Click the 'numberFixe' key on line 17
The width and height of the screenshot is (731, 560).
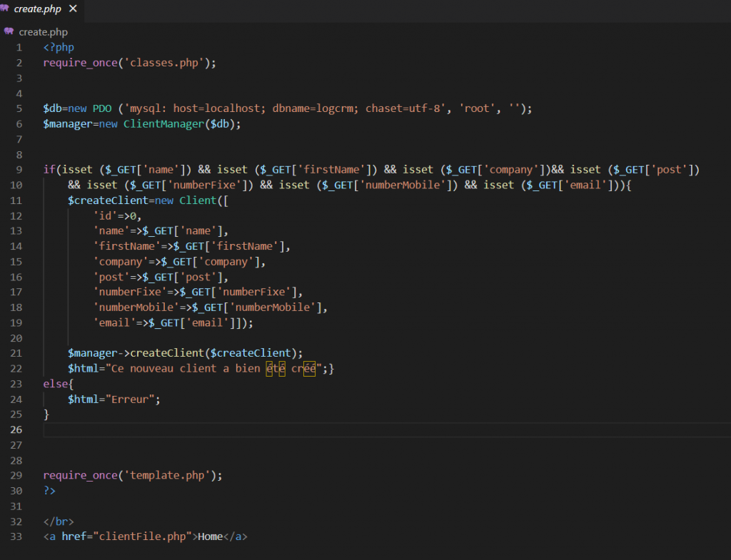click(x=130, y=292)
